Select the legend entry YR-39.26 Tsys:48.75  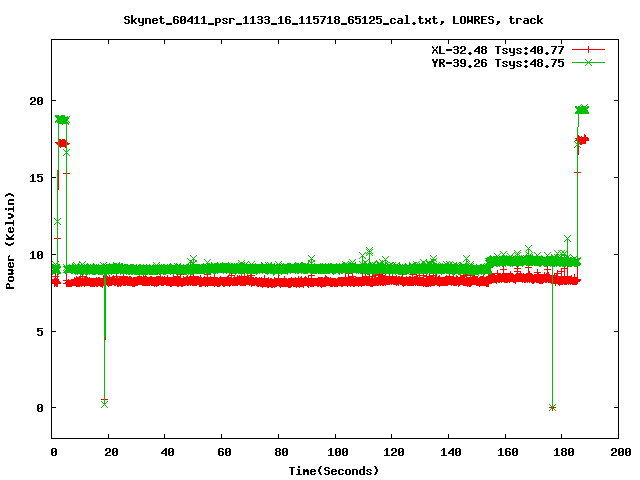click(498, 63)
